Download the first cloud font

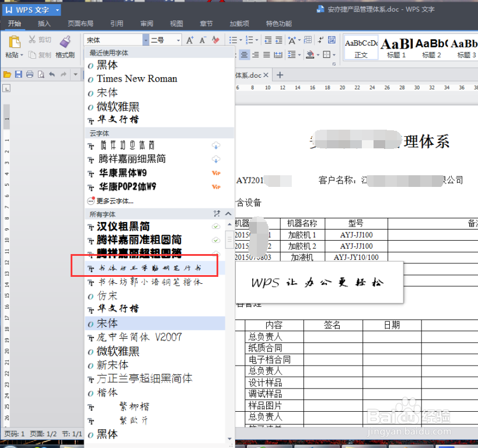216,145
